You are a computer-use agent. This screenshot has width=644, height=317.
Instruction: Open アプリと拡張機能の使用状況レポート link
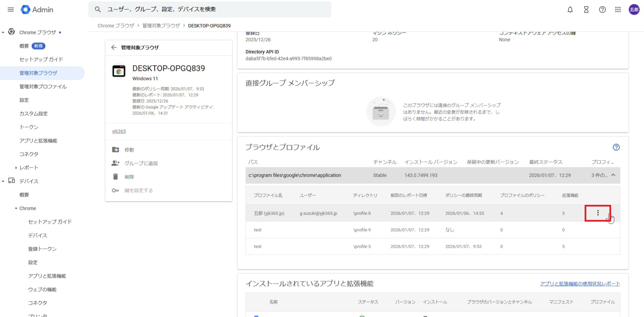pos(580,284)
